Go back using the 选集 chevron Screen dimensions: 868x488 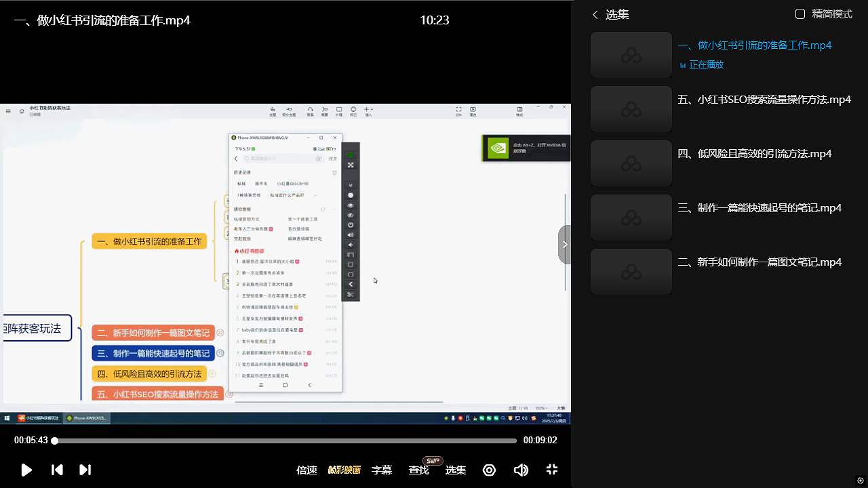tap(595, 14)
